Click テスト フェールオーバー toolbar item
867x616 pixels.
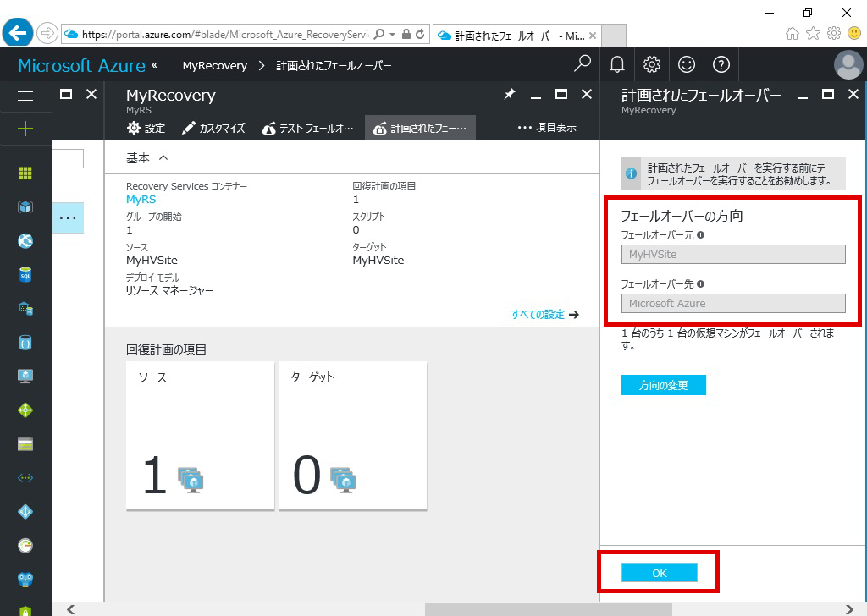(307, 128)
